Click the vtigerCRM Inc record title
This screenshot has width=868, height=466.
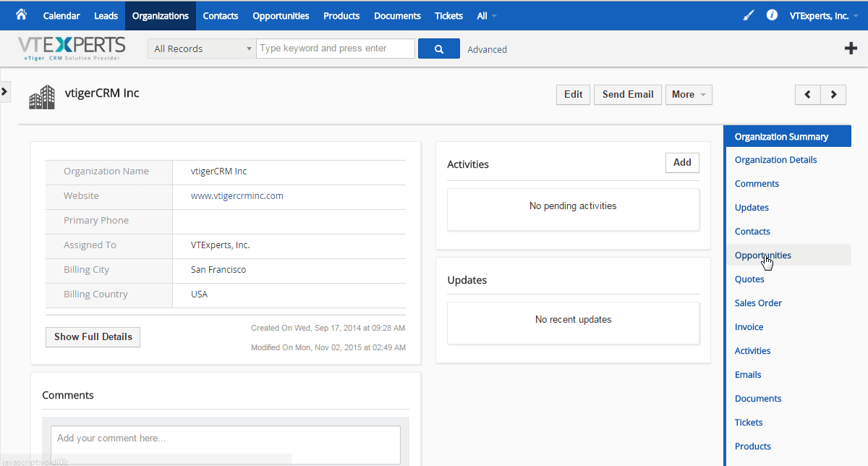pos(102,93)
